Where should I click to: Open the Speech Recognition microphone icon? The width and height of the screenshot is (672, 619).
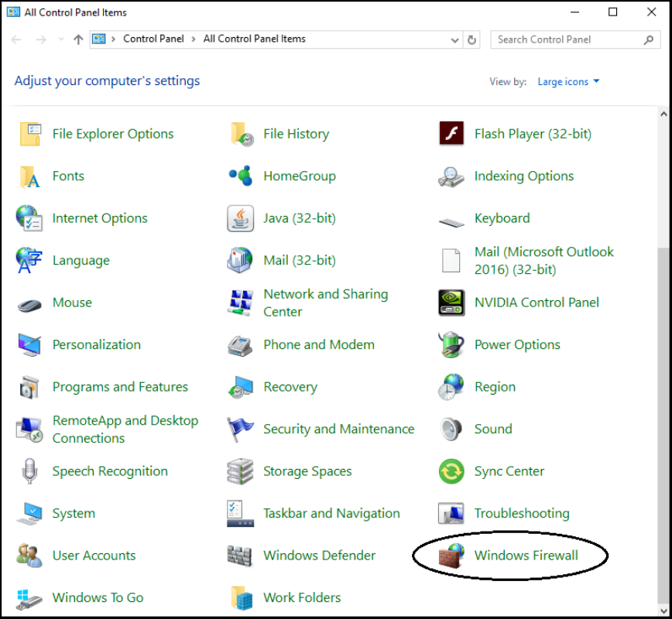tap(29, 470)
